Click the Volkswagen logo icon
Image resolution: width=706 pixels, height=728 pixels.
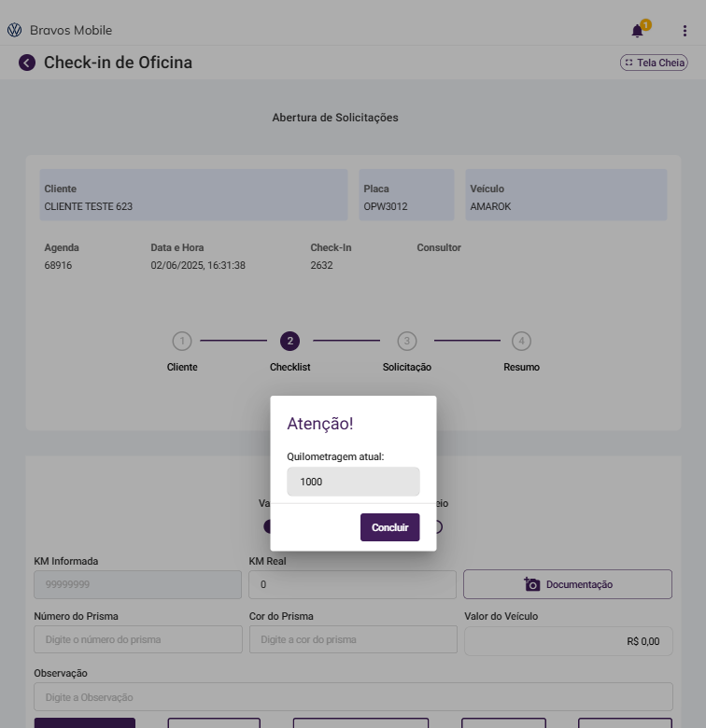pyautogui.click(x=14, y=31)
